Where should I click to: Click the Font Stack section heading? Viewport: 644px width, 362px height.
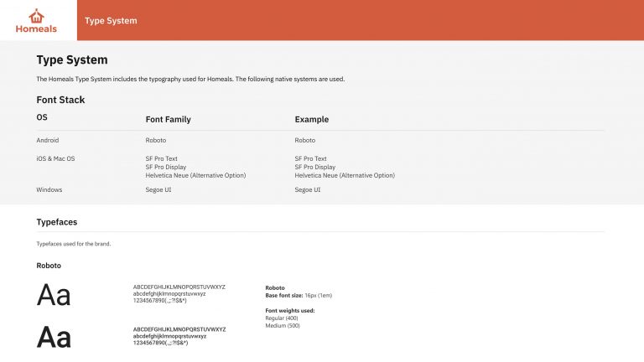tap(60, 100)
